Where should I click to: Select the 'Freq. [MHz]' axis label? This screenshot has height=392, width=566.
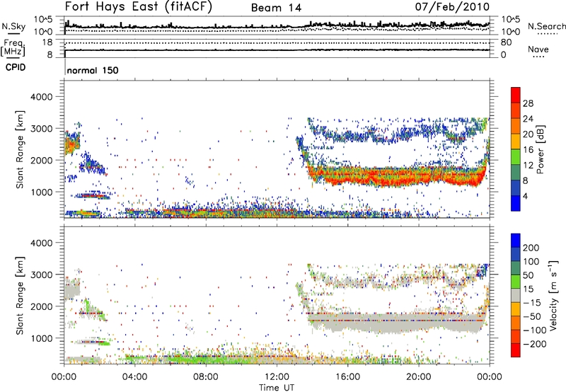(13, 47)
